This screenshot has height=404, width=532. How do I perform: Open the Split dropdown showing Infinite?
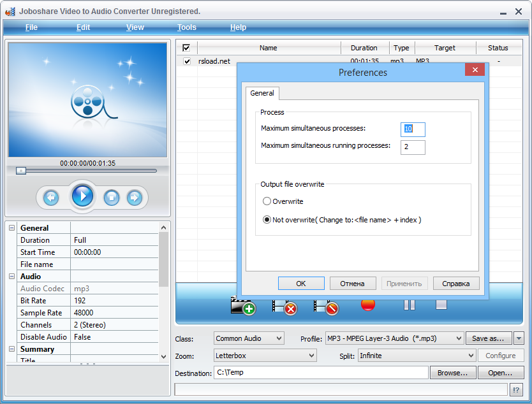(417, 356)
